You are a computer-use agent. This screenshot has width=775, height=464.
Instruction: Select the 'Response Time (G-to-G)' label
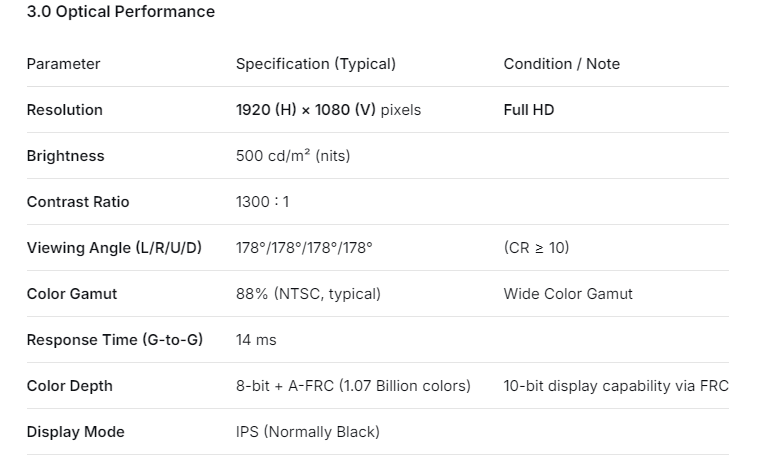coord(114,340)
